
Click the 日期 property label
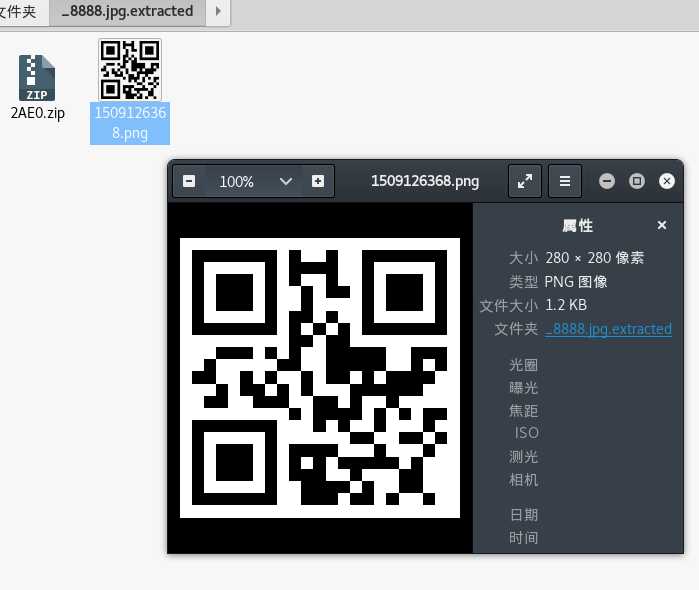pos(524,515)
